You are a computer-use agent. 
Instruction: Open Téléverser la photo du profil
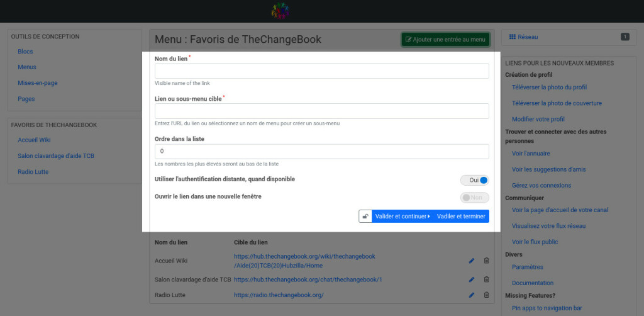point(549,87)
